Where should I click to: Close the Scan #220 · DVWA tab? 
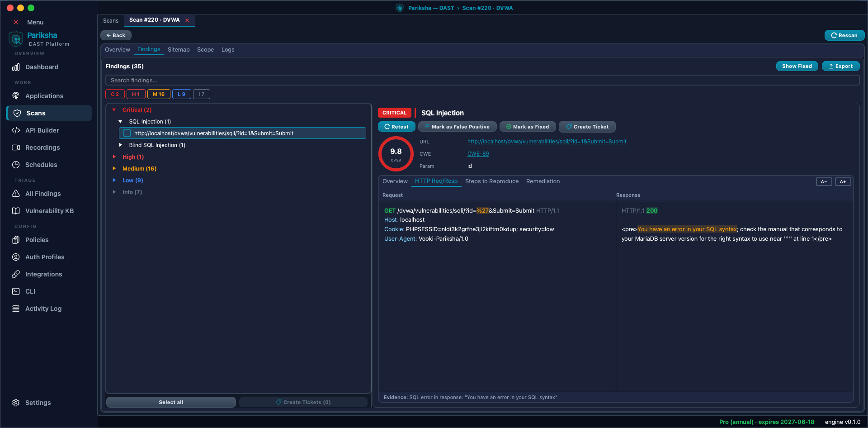[x=187, y=20]
